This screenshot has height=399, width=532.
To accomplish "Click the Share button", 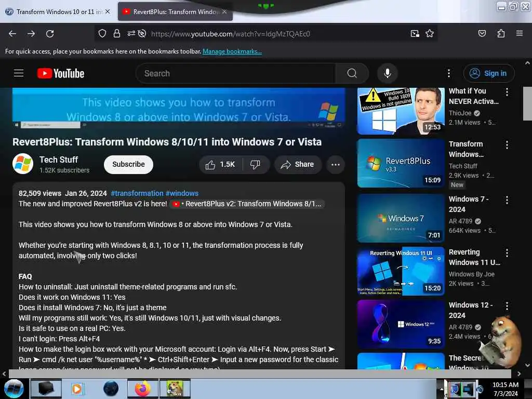I will [298, 165].
